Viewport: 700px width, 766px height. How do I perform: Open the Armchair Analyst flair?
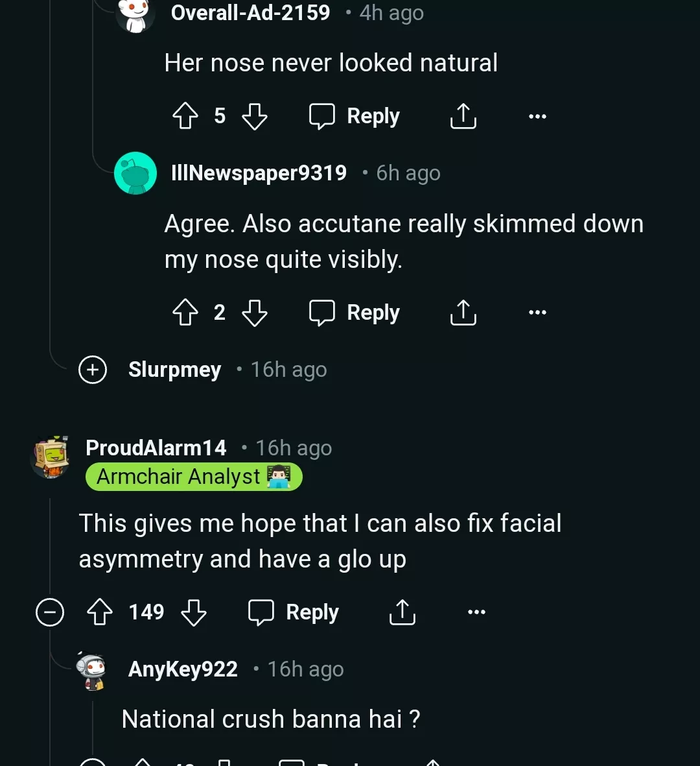pyautogui.click(x=194, y=477)
